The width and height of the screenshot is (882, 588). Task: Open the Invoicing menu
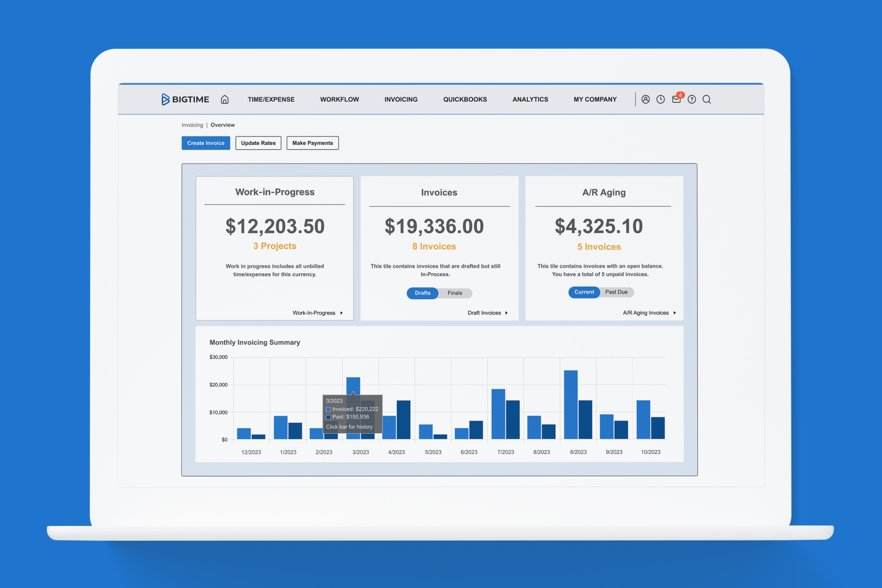pos(401,99)
